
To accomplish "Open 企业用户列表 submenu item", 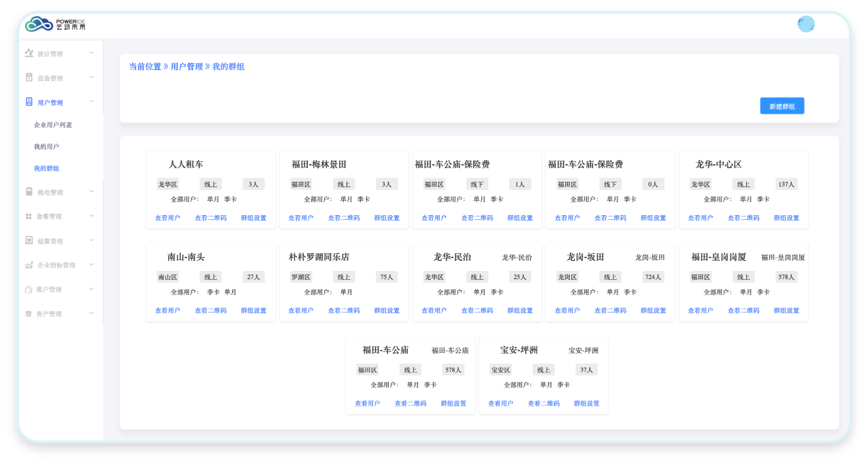I will point(53,125).
